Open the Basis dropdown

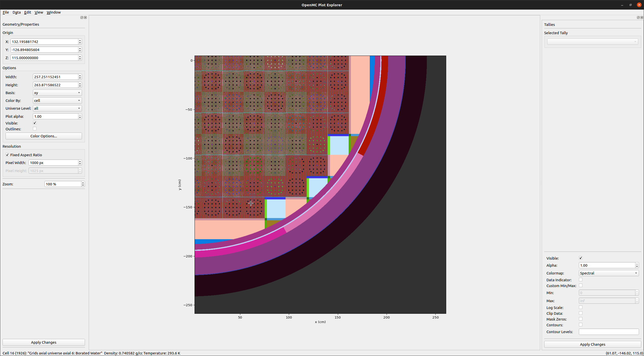(x=57, y=93)
